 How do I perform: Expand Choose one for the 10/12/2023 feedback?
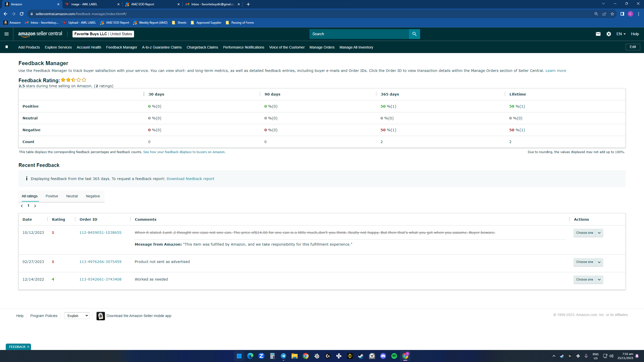(588, 233)
